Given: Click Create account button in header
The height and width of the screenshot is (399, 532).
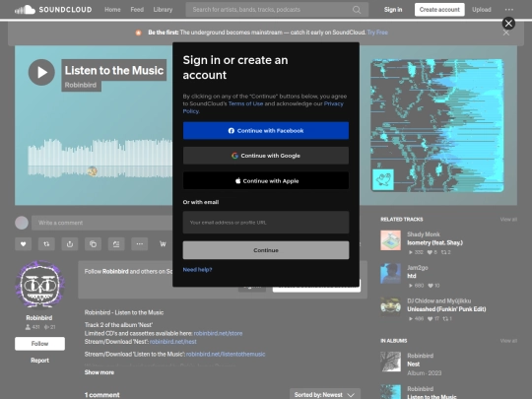Looking at the screenshot, I should (439, 10).
